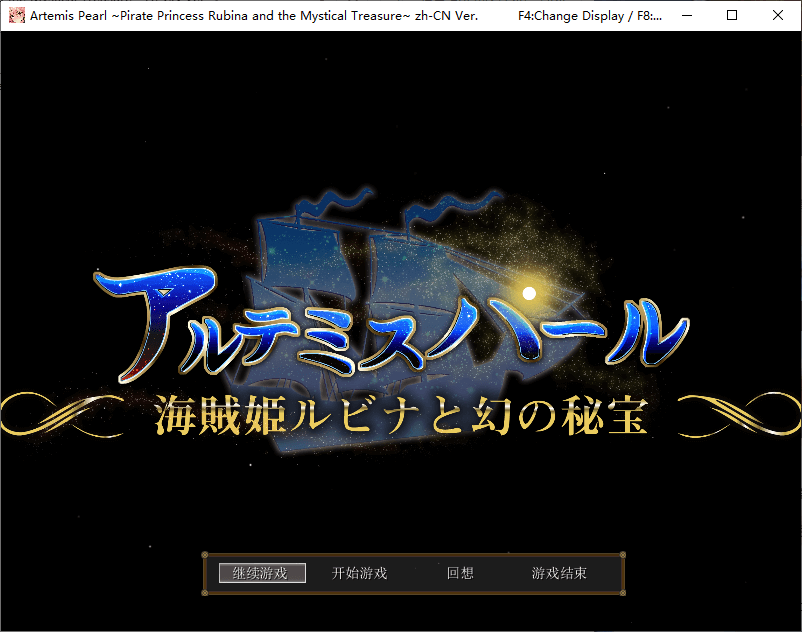Click the right golden flourish ornament
The height and width of the screenshot is (632, 802).
735,413
